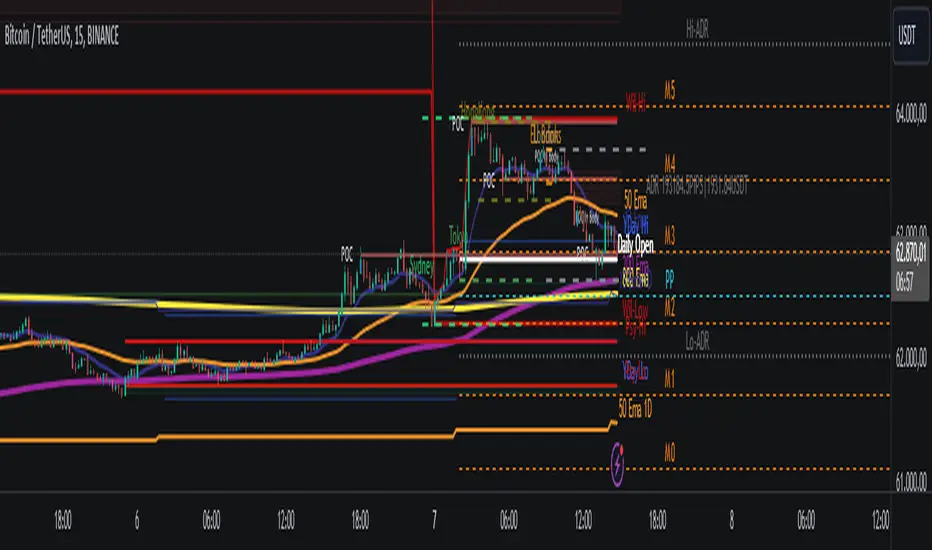The width and height of the screenshot is (932, 550).
Task: Click the 18:00 label on 5th on time axis
Action: [62, 520]
